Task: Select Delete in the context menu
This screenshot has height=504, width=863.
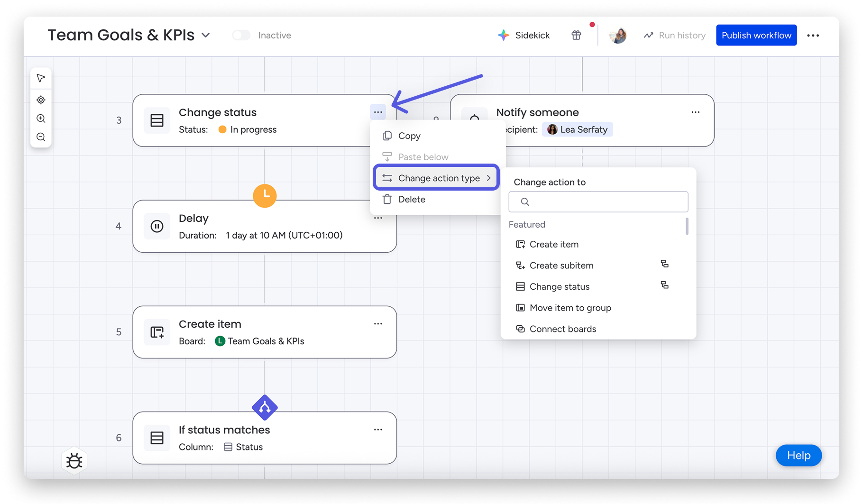Action: click(412, 200)
